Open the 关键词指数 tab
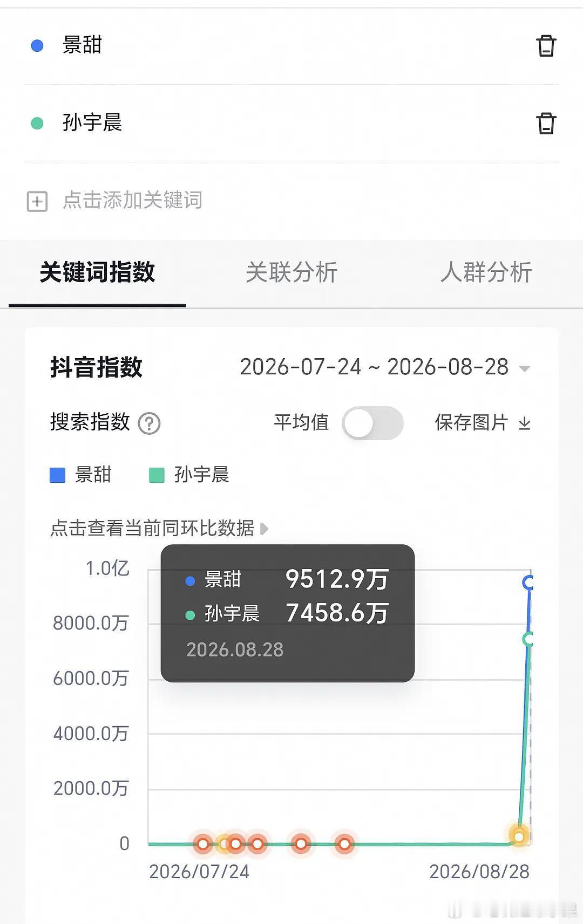Screen dimensions: 583x924 point(97,272)
